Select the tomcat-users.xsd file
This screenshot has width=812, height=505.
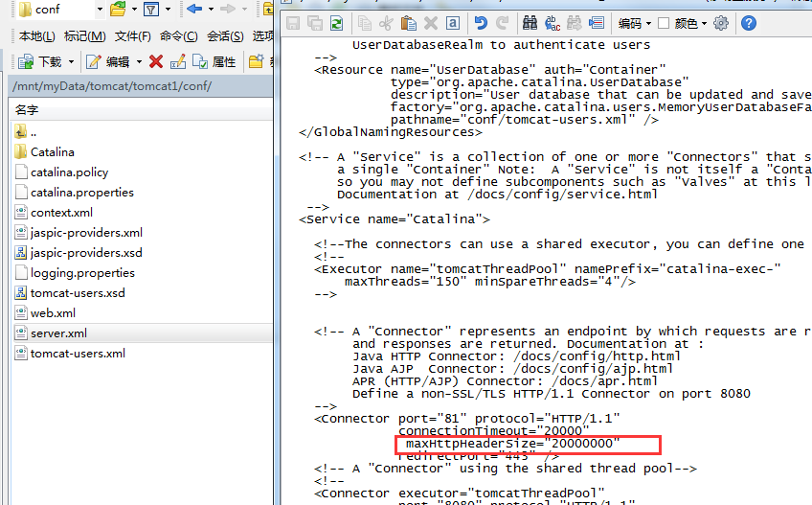(x=70, y=293)
